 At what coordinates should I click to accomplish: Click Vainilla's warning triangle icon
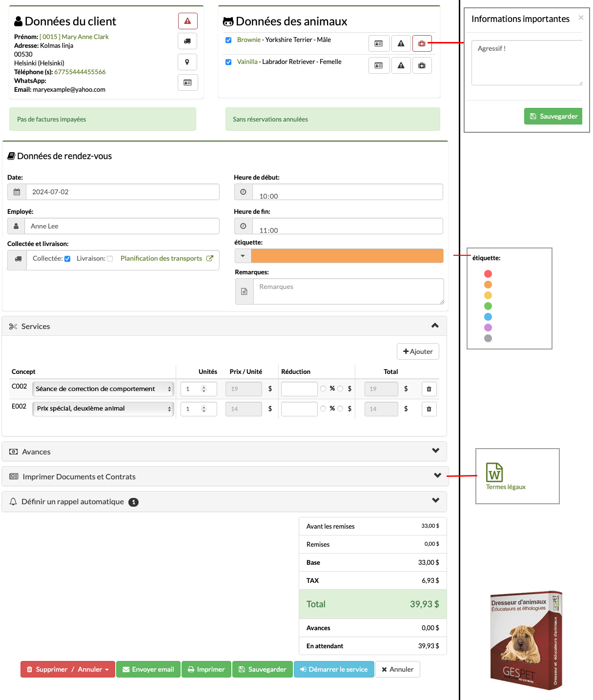pyautogui.click(x=401, y=65)
